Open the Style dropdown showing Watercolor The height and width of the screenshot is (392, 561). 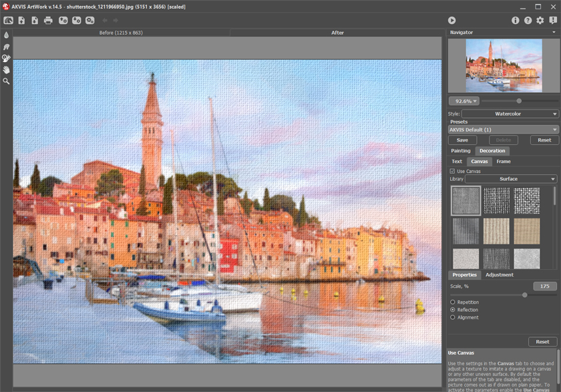510,114
